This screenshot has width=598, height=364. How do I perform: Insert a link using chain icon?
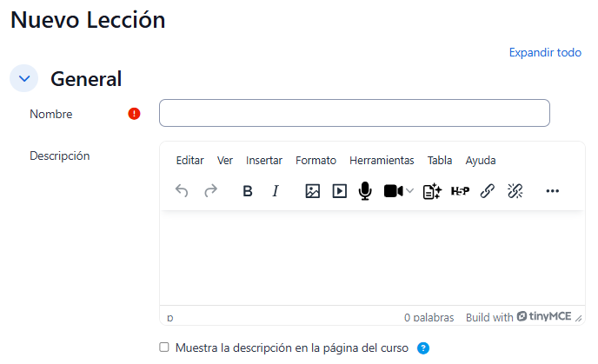tap(488, 191)
